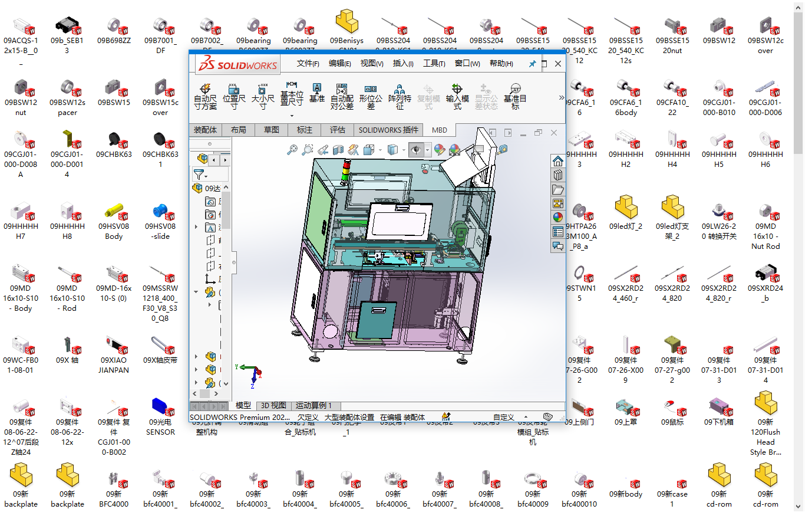Viewport: 812px width, 519px height.
Task: Toggle the pin on the SolidWorks menu bar
Action: [x=532, y=64]
